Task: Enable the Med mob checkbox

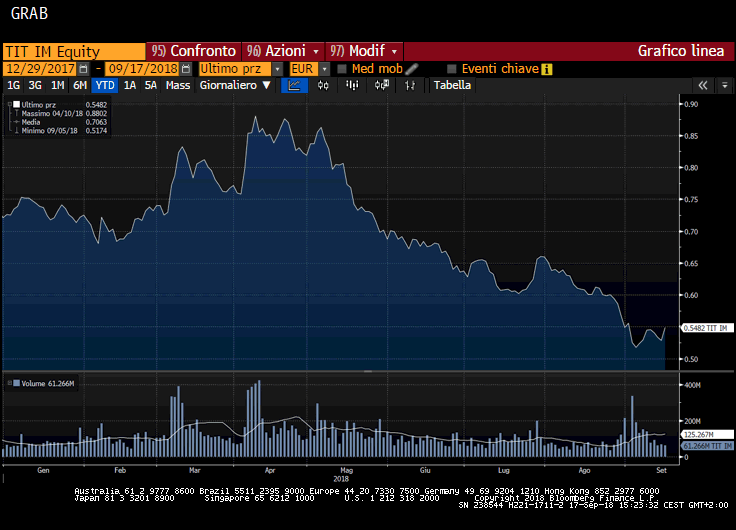Action: 342,69
